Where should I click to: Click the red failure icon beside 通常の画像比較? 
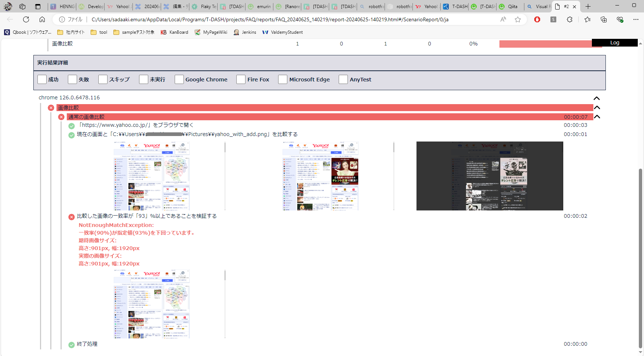61,117
